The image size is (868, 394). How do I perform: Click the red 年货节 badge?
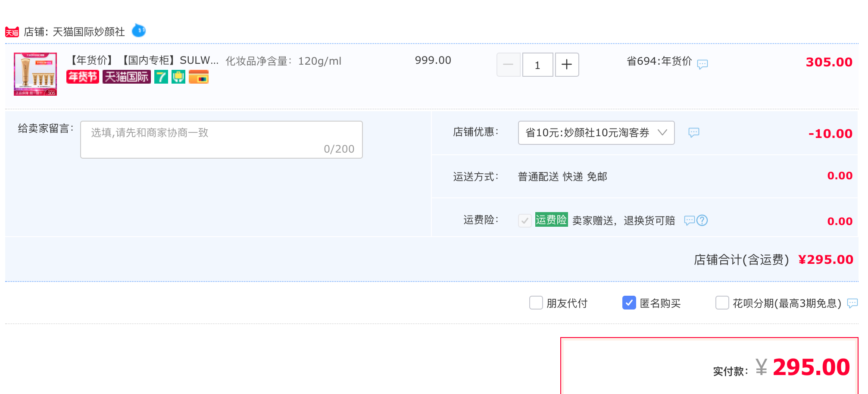pos(83,77)
